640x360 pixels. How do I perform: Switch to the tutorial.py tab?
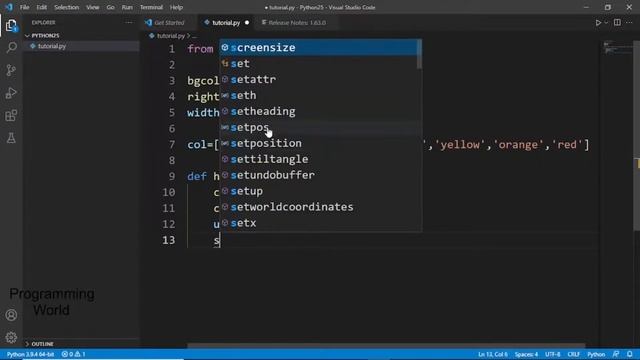pos(226,23)
